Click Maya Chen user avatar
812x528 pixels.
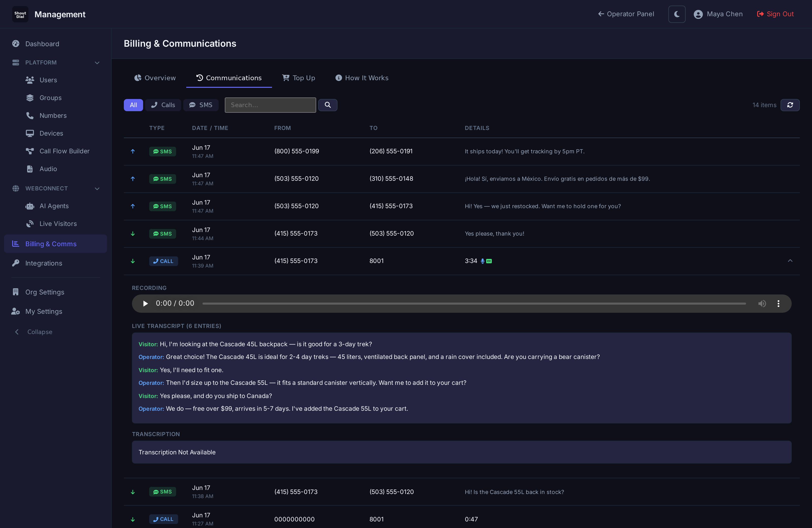point(698,14)
